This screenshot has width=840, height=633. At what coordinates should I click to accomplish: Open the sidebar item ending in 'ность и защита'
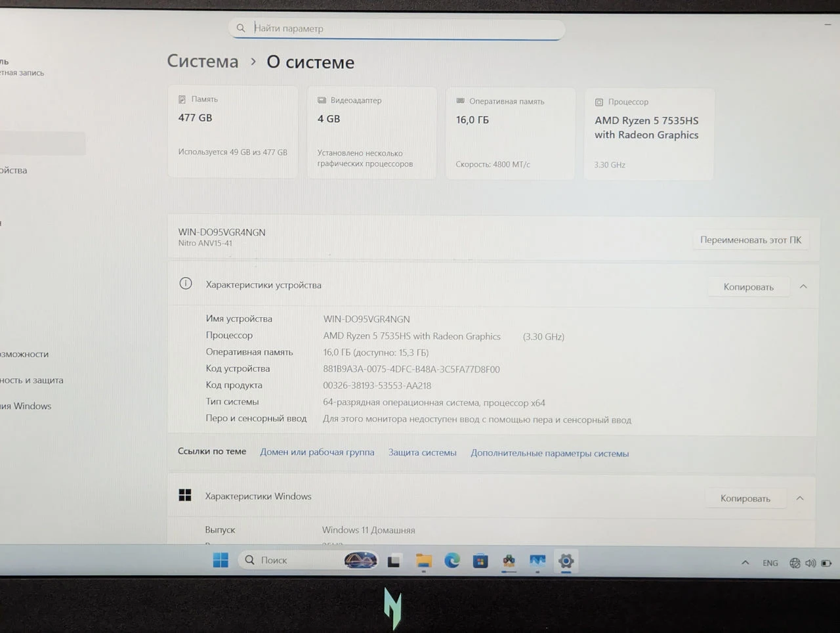pos(31,380)
